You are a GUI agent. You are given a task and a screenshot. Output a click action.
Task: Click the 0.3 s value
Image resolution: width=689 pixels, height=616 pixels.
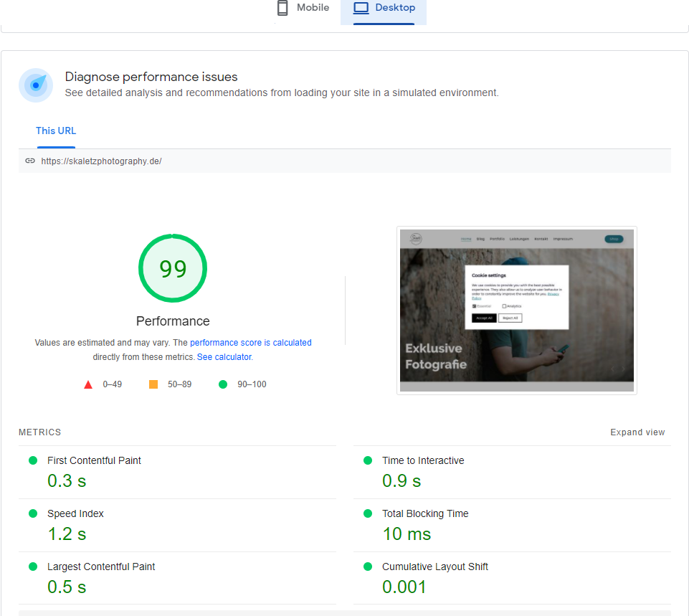pos(67,481)
